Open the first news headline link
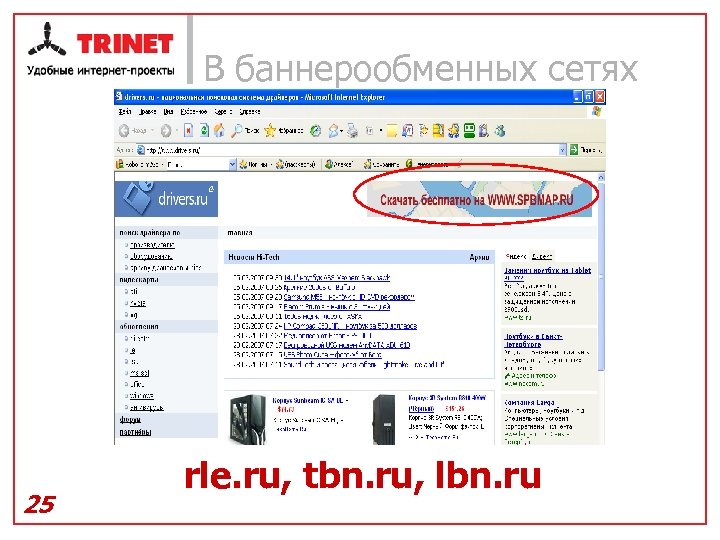Screen dimensions: 720x540 tap(337, 277)
